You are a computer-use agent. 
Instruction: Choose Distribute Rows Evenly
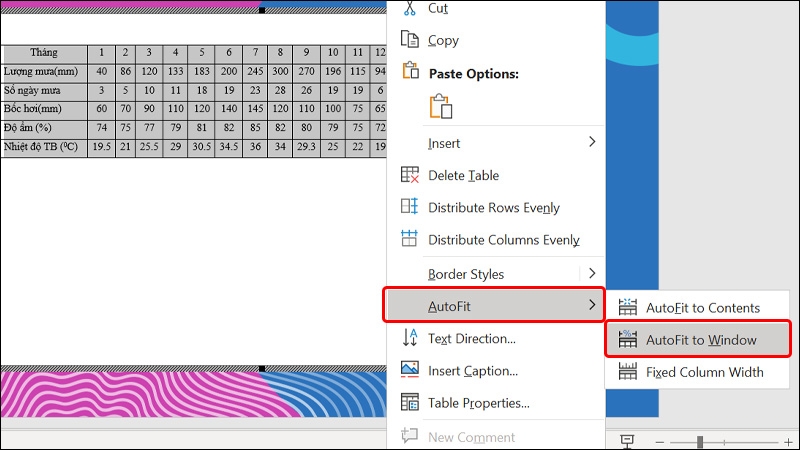pyautogui.click(x=495, y=208)
